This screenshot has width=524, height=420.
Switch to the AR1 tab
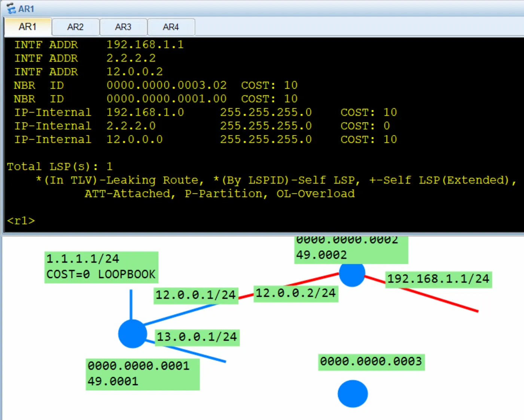(28, 27)
